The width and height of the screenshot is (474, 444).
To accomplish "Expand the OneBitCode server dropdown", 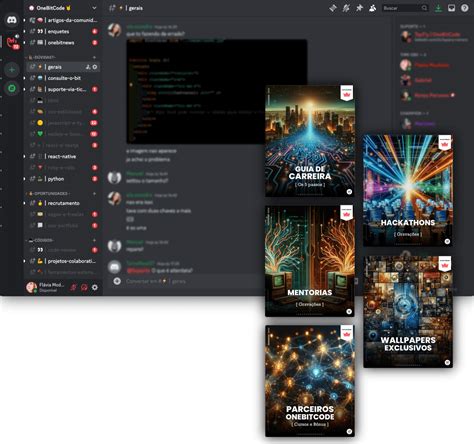I will (x=94, y=8).
